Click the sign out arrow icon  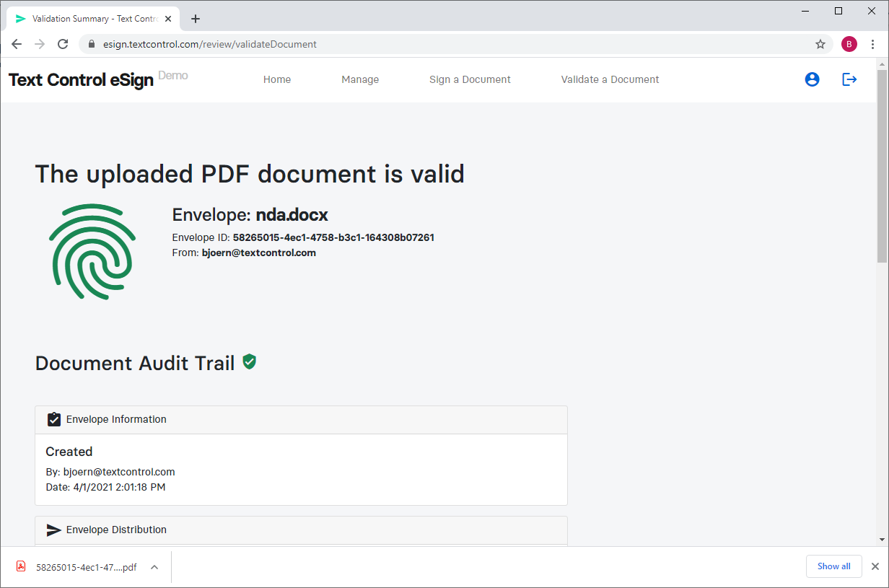click(849, 79)
